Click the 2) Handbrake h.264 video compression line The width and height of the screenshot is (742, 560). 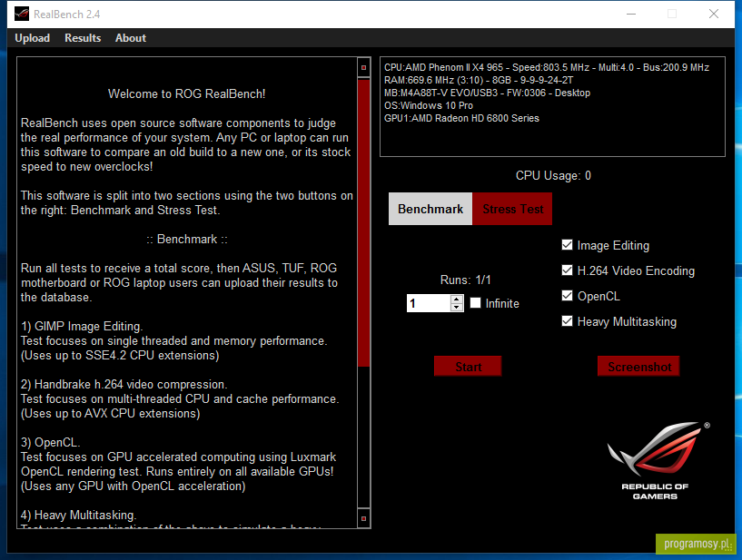point(124,385)
